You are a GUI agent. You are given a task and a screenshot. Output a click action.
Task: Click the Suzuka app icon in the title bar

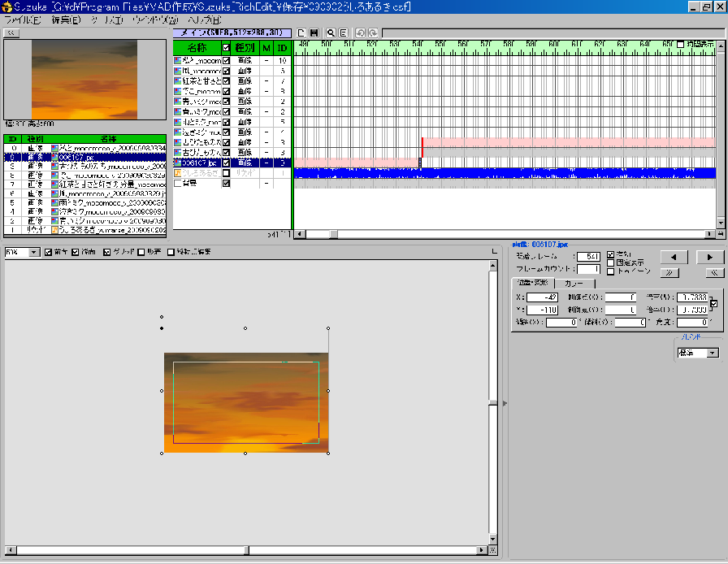[x=6, y=7]
